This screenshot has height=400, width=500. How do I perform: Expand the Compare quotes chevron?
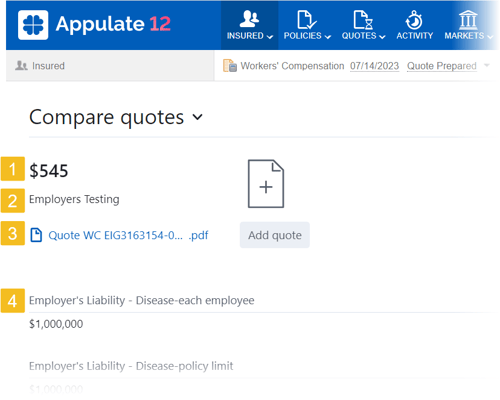pyautogui.click(x=197, y=117)
